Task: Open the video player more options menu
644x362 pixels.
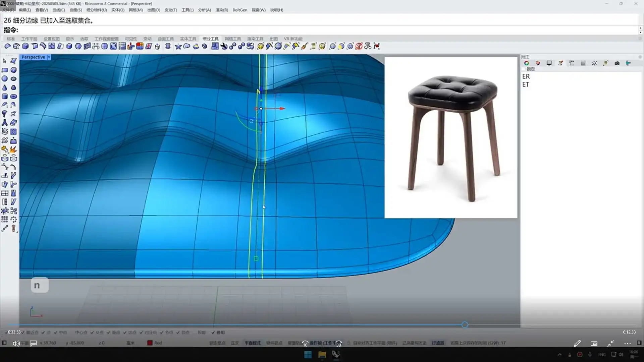Action: pyautogui.click(x=627, y=343)
